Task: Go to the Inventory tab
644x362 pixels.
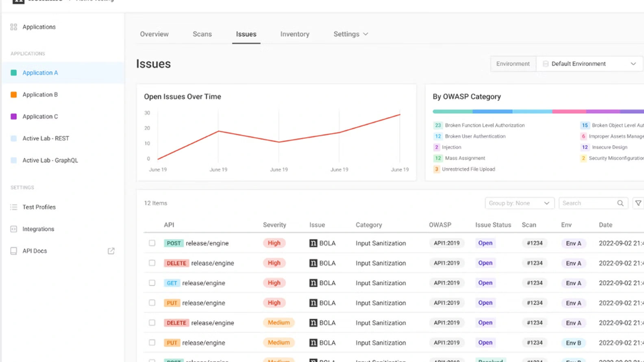Action: (295, 34)
